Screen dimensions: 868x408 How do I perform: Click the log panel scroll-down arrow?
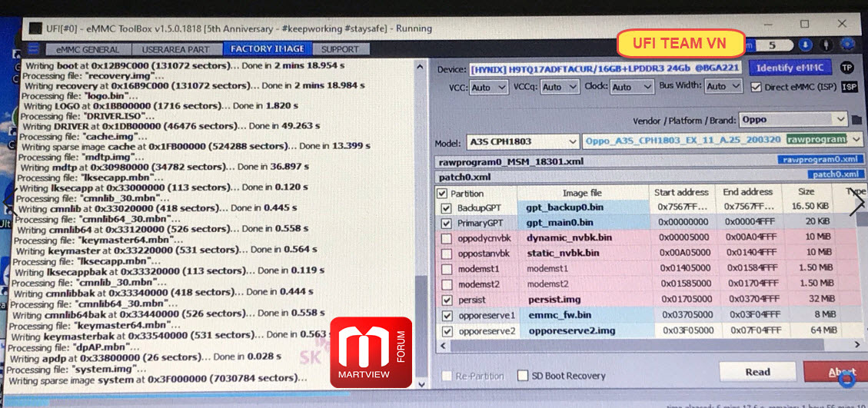[x=421, y=383]
